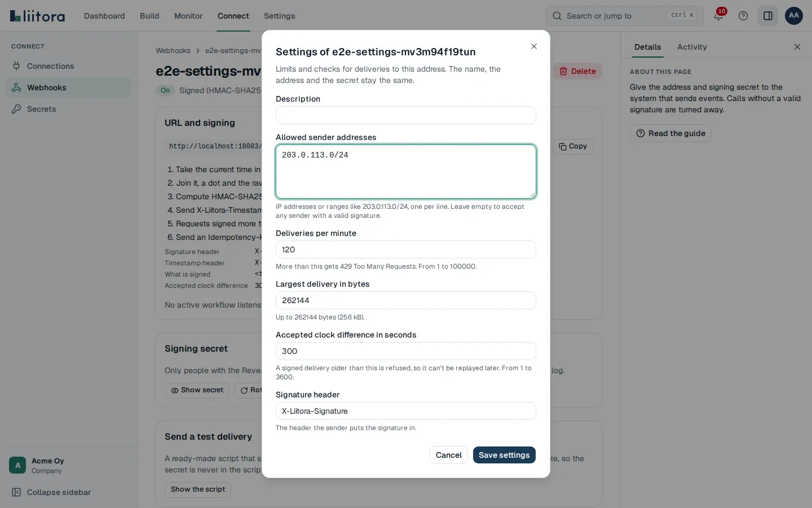Click the eye icon in Show secret
Screen dimensions: 812x508
tap(175, 391)
